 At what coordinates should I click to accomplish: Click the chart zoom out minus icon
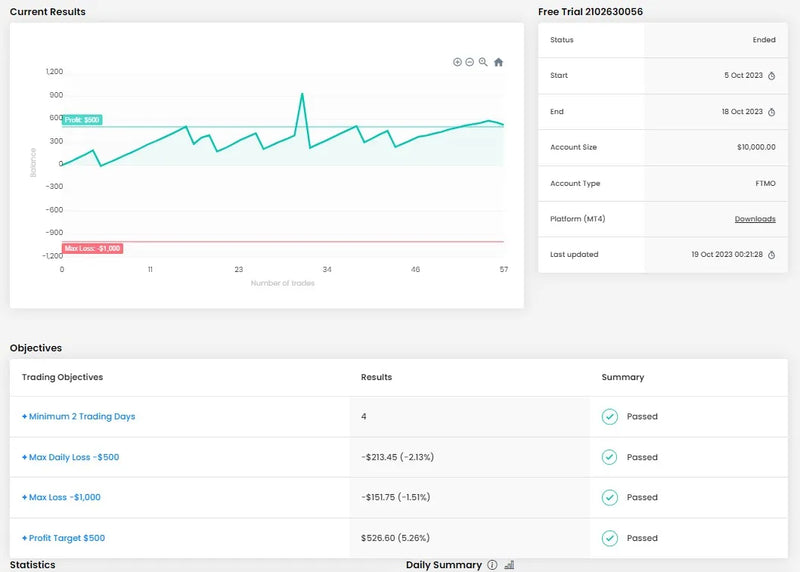click(469, 62)
